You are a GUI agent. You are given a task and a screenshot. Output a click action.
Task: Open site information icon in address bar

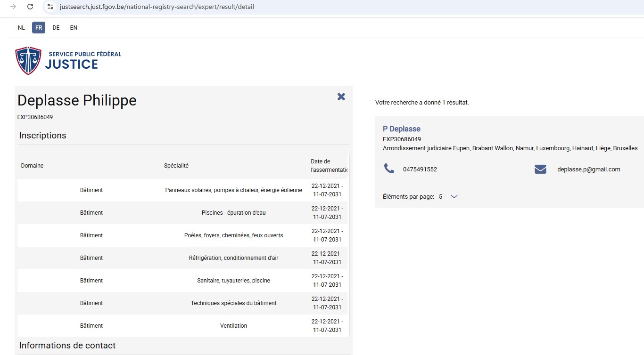[50, 7]
